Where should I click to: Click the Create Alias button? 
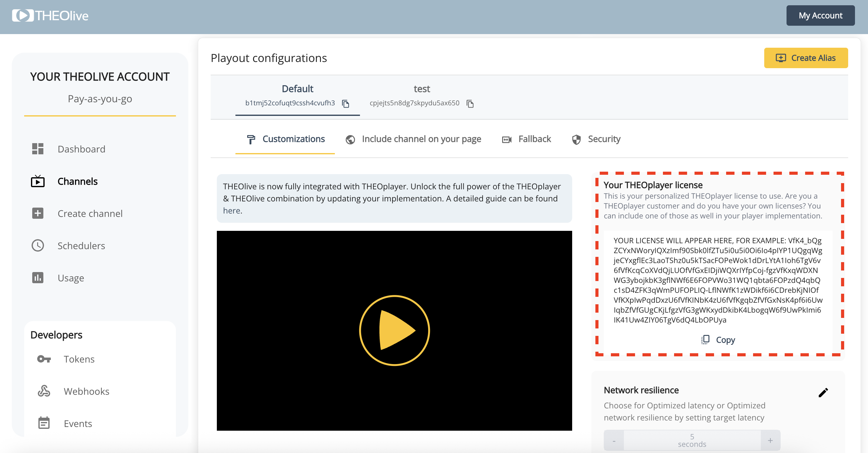point(806,58)
